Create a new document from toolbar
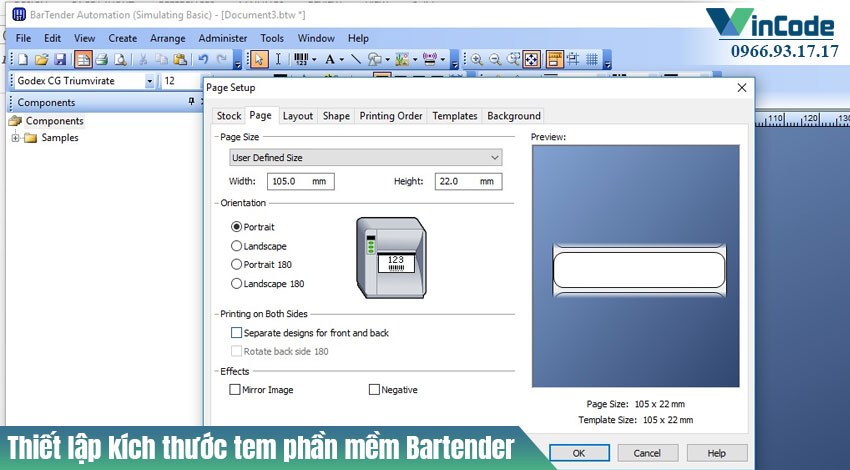Screen dimensions: 850x470 point(23,59)
